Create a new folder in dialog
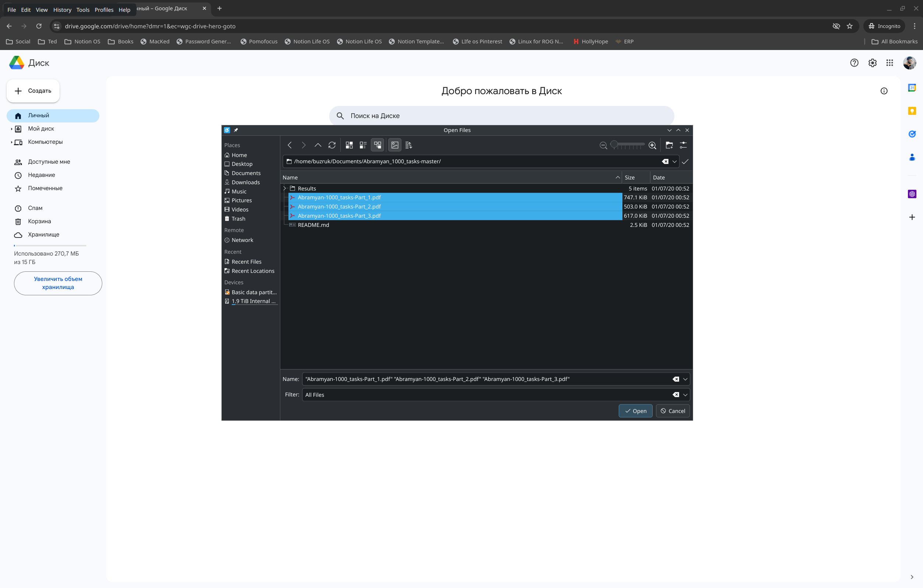The image size is (923, 588). click(x=669, y=145)
